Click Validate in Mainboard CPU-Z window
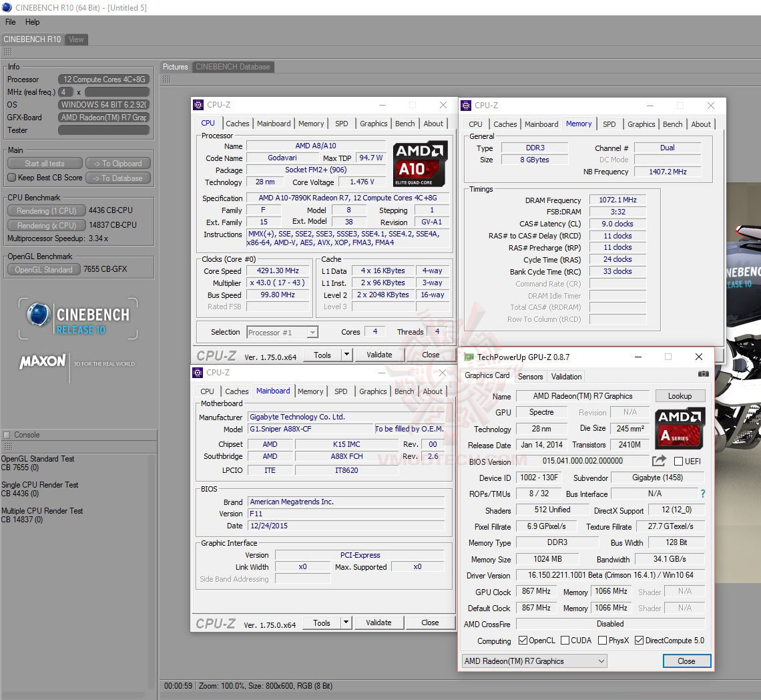Viewport: 761px width, 700px height. click(379, 623)
